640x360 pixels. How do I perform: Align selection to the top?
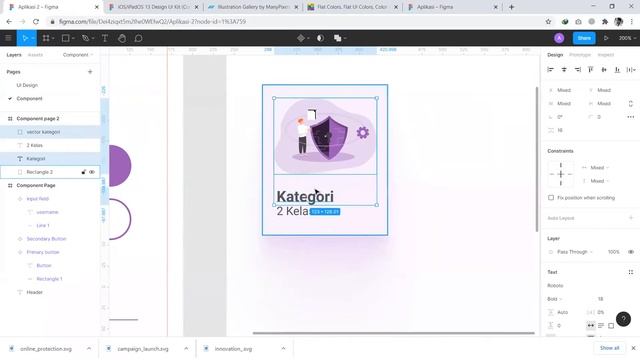click(591, 70)
